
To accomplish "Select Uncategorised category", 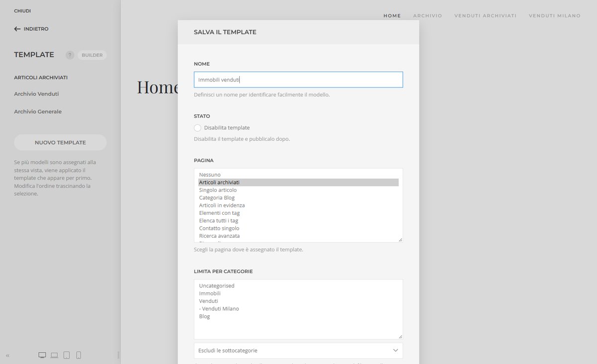I will pos(298,286).
